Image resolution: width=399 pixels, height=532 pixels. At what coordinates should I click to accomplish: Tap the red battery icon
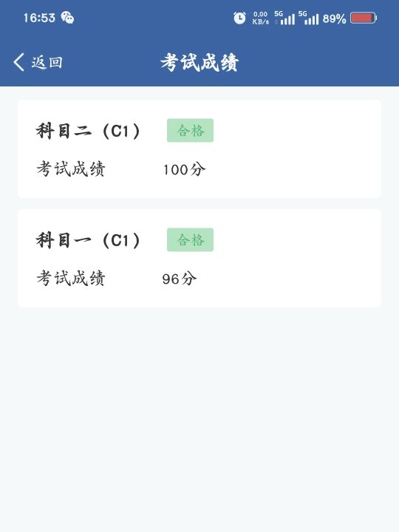[x=364, y=18]
